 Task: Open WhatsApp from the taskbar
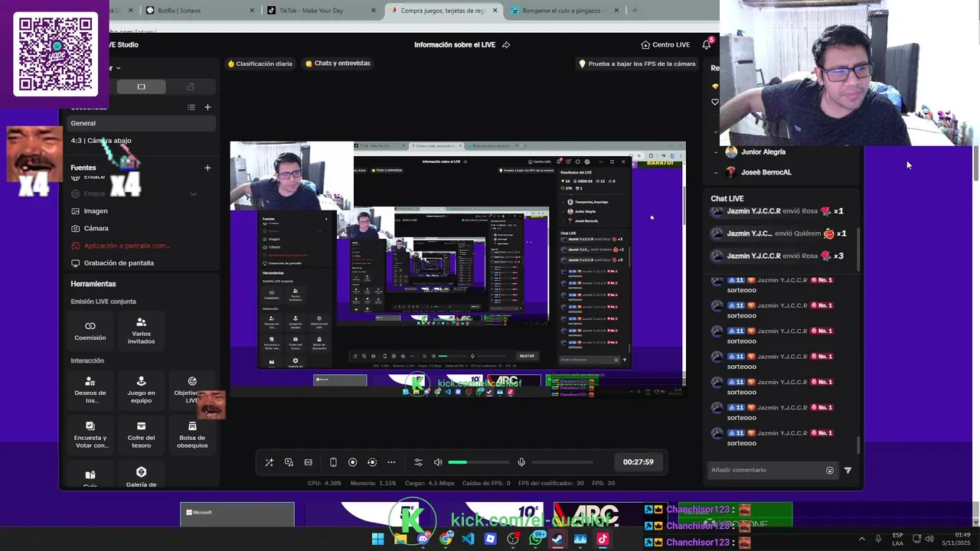coord(535,539)
